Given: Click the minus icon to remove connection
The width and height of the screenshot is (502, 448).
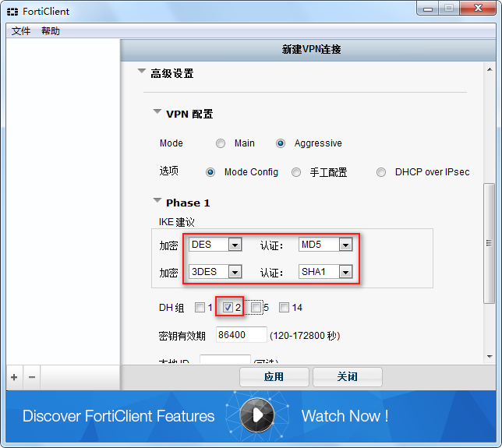Looking at the screenshot, I should 32,377.
